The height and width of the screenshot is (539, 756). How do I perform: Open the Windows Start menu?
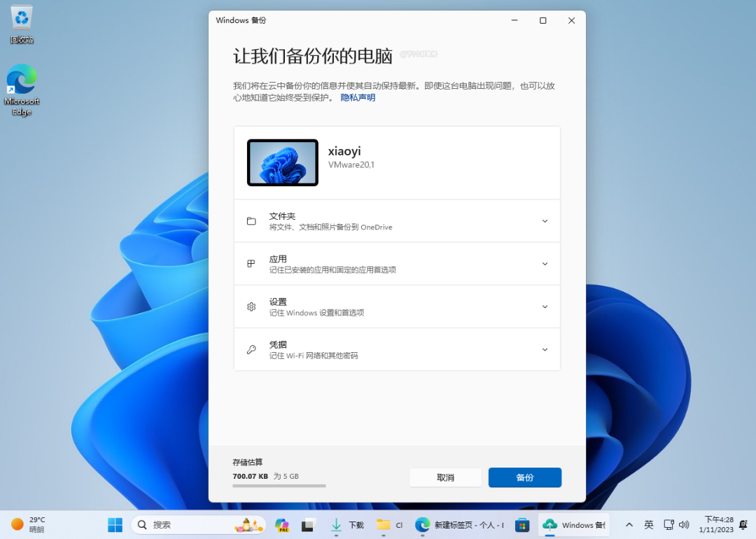tap(115, 524)
